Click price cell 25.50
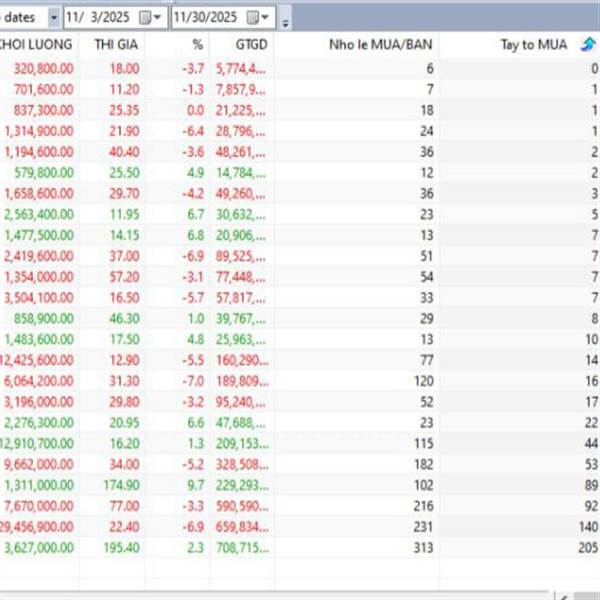This screenshot has height=600, width=600. (x=124, y=173)
